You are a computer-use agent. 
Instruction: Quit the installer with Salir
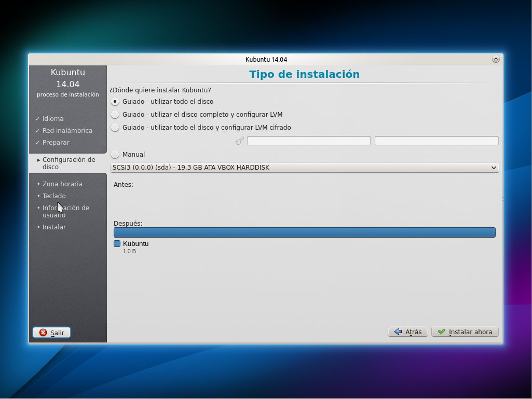[x=51, y=333]
